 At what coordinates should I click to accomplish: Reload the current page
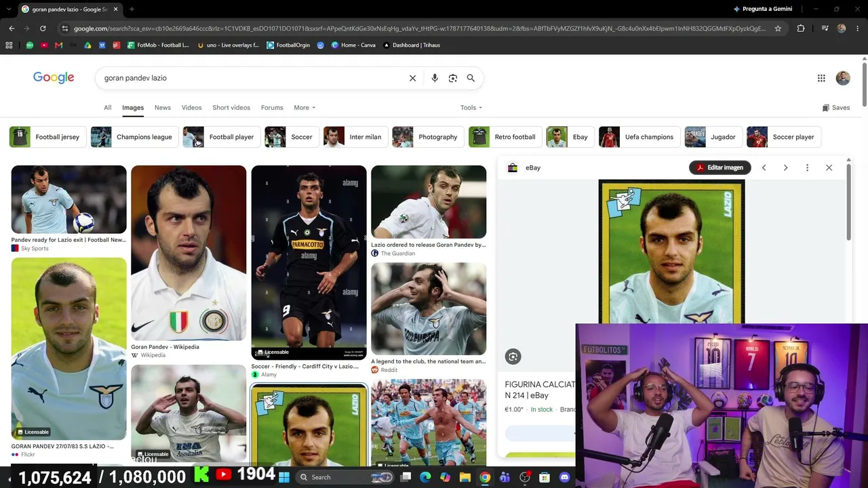[43, 28]
